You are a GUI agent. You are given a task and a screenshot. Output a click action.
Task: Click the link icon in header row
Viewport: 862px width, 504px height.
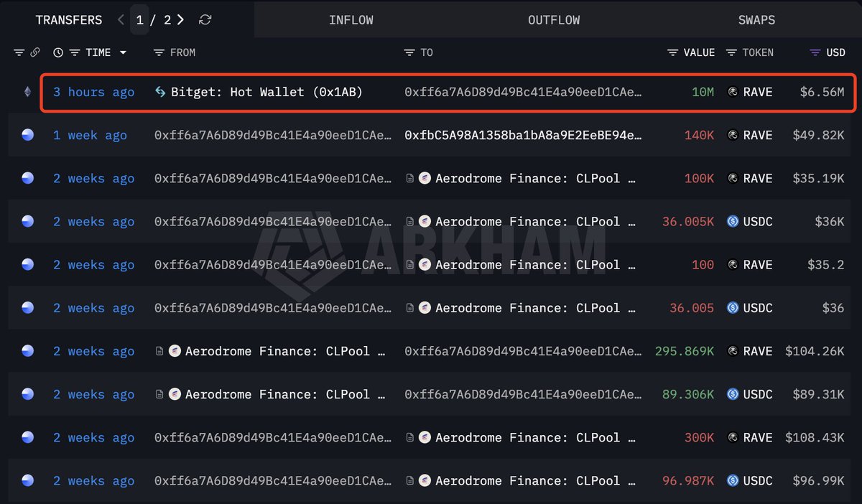pyautogui.click(x=34, y=52)
